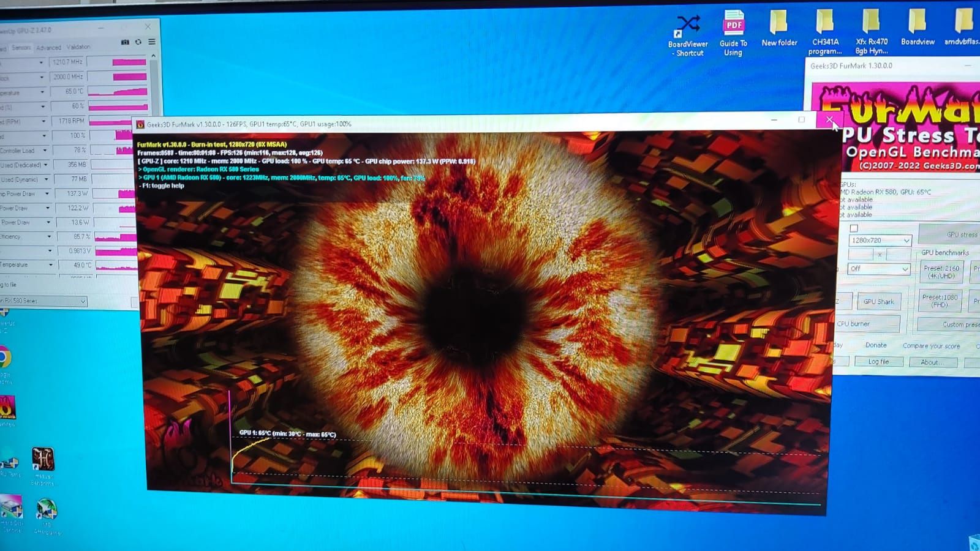
Task: Open dropdown arrow for Used (Dedicated) sensor
Action: (x=45, y=165)
